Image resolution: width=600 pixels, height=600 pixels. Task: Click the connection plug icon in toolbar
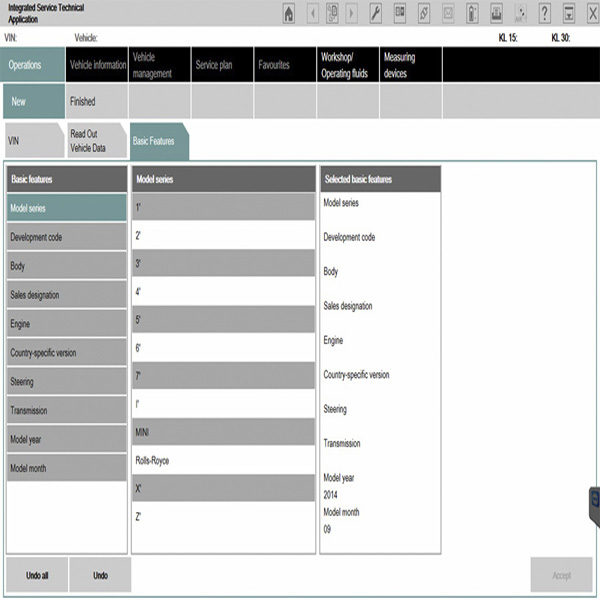pyautogui.click(x=424, y=13)
